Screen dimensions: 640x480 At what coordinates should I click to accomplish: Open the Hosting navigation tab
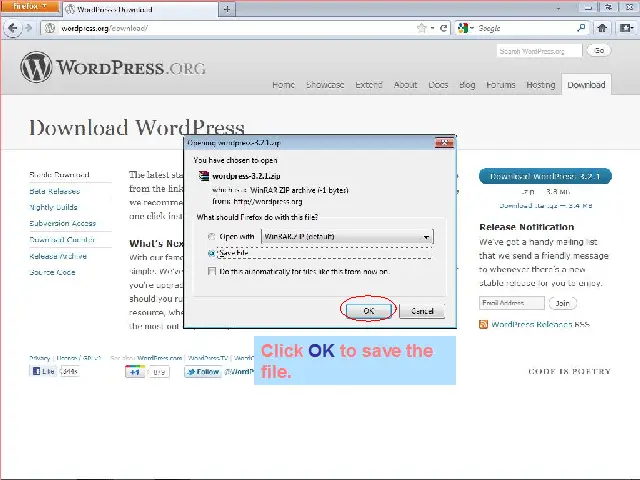(x=541, y=85)
